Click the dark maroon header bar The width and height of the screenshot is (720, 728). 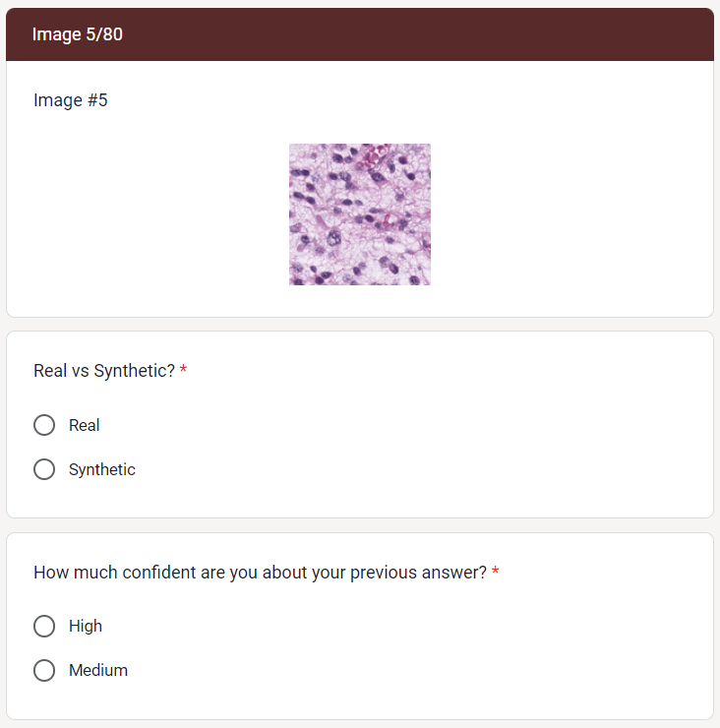click(360, 34)
